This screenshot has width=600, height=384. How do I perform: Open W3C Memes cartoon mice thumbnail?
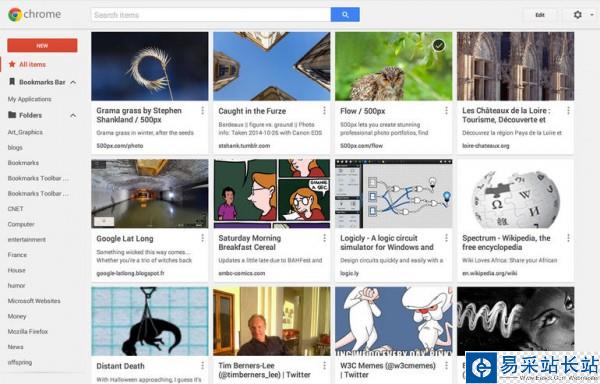pos(393,321)
